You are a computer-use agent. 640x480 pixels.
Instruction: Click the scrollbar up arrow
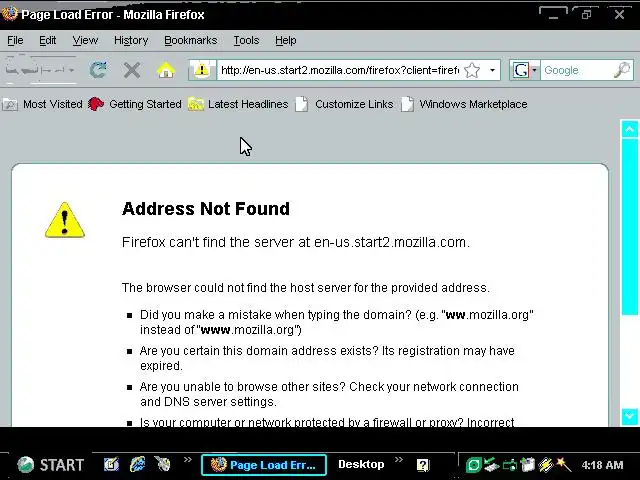point(629,129)
